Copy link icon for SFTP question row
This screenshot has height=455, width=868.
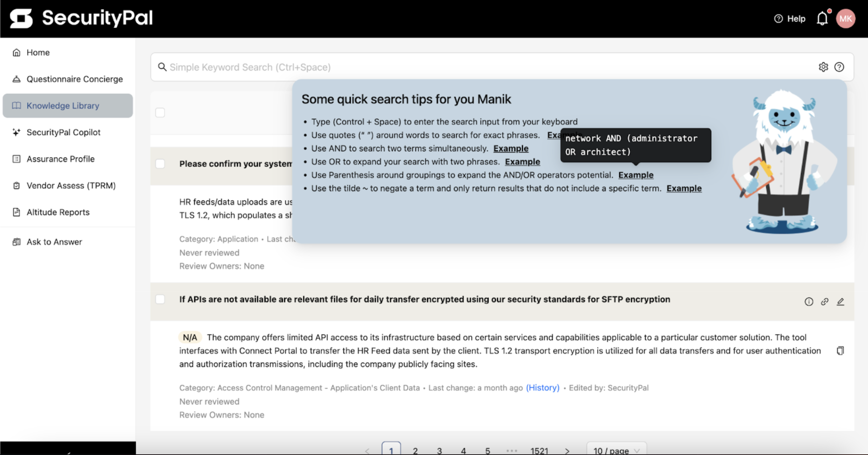(825, 302)
